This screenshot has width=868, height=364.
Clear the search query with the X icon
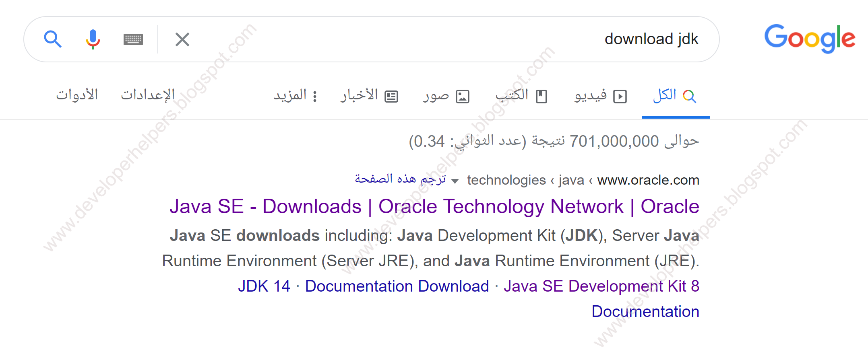182,39
